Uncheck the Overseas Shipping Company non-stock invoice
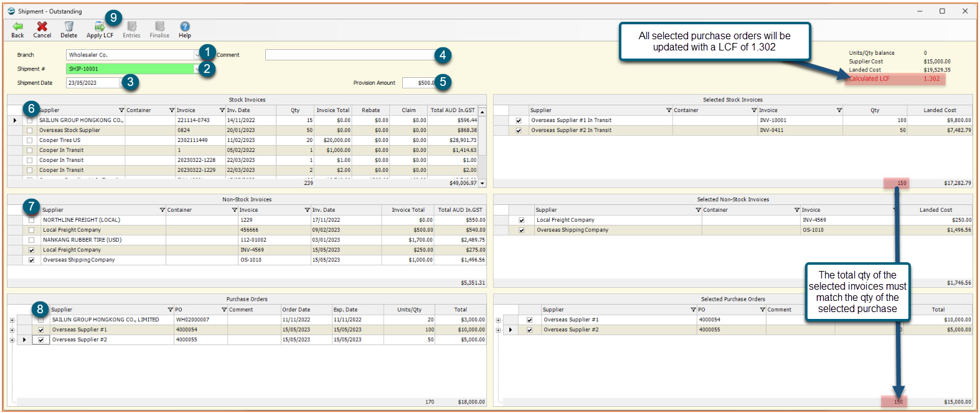 (32, 260)
